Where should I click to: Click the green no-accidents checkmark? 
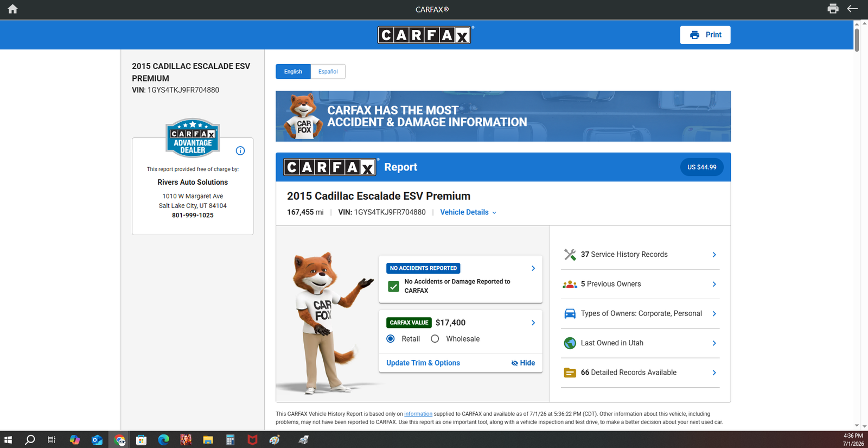pos(394,286)
